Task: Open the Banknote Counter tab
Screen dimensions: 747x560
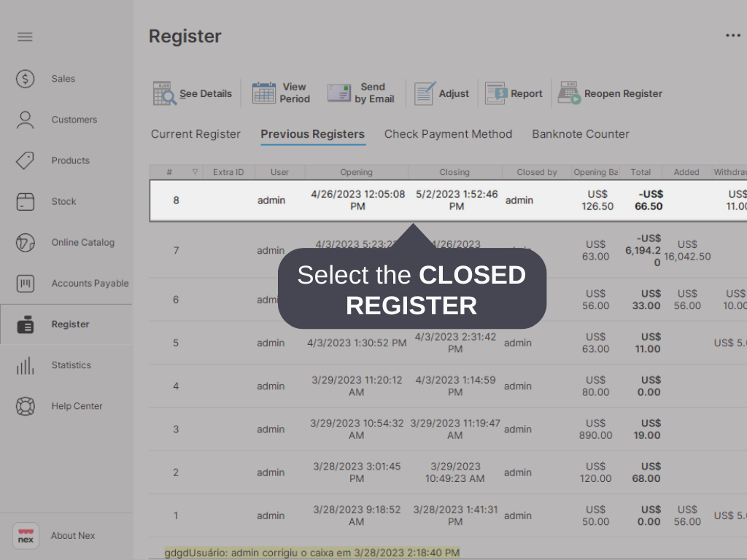Action: pos(580,134)
